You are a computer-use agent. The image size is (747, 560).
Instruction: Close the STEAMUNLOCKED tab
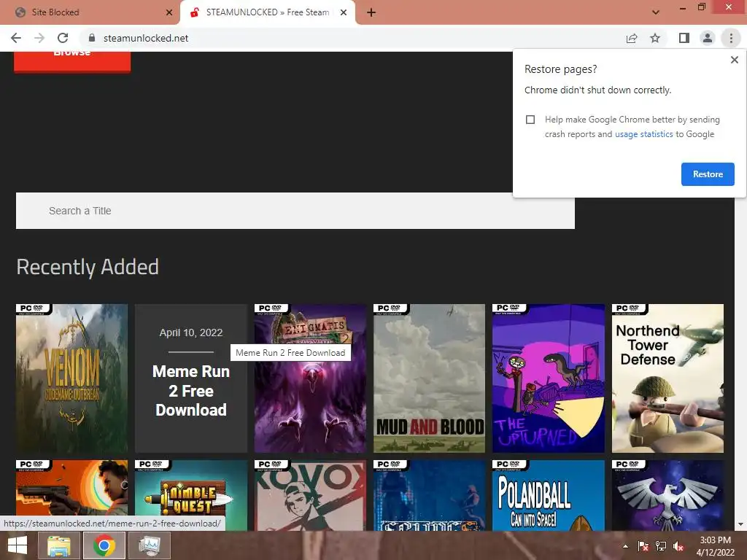coord(344,12)
